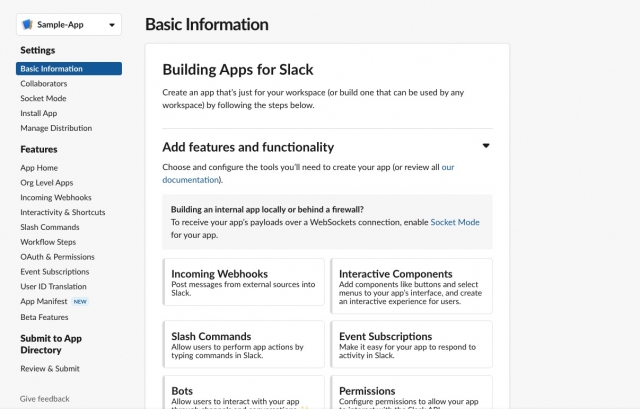Open Manage Distribution settings

56,128
